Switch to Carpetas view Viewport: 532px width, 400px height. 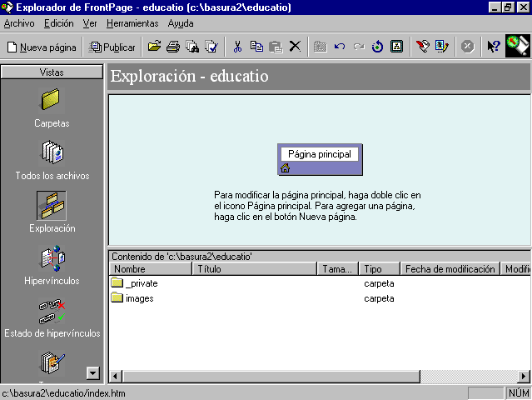coord(52,108)
